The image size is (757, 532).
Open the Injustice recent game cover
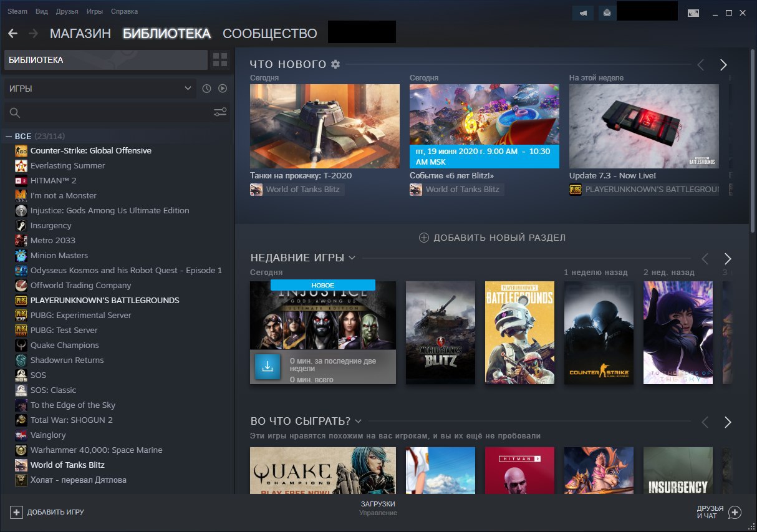323,332
